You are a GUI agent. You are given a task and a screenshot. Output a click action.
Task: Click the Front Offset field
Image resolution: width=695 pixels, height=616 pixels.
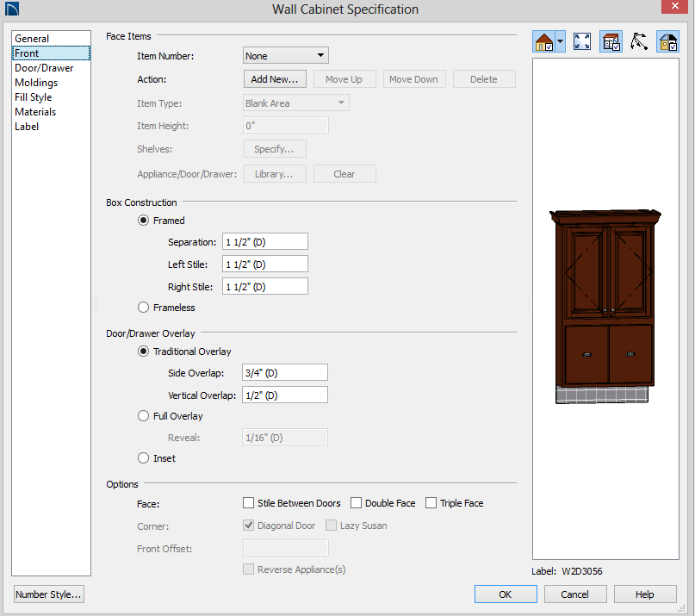pyautogui.click(x=285, y=548)
